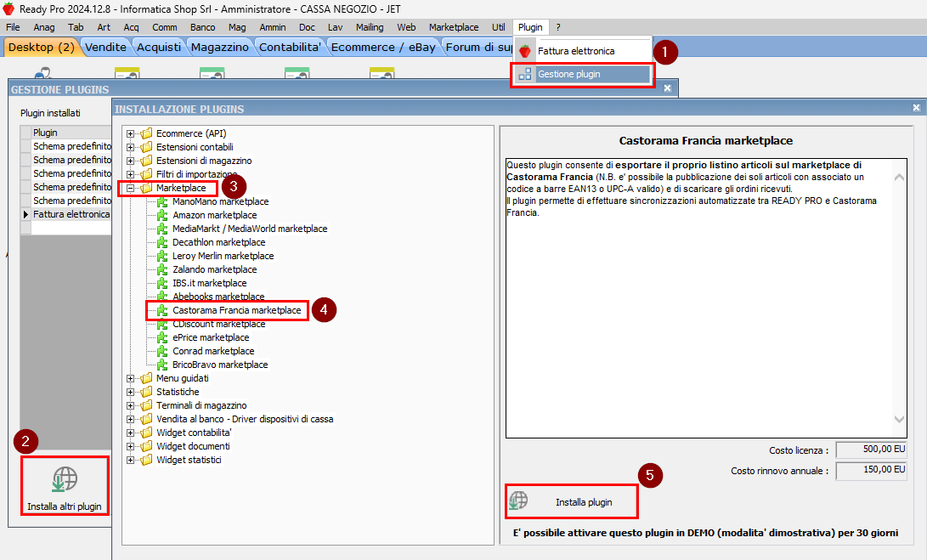The image size is (927, 560).
Task: Click the MediaMarkt / MediaWorld plugin puzzle icon
Action: point(162,229)
